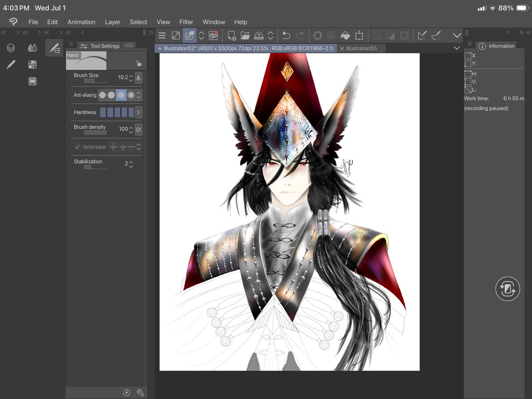The width and height of the screenshot is (532, 399).
Task: Toggle brush size dynamics download-arrow button
Action: (138, 78)
